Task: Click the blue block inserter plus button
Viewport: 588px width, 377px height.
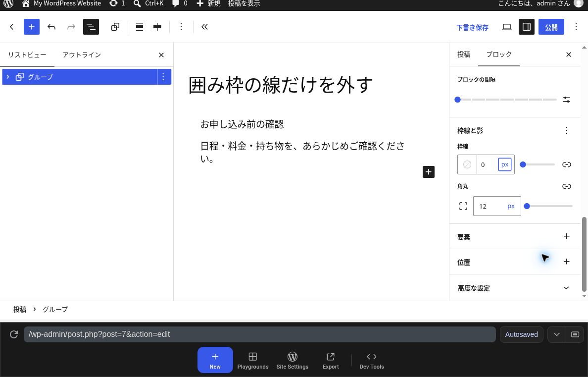Action: coord(32,27)
